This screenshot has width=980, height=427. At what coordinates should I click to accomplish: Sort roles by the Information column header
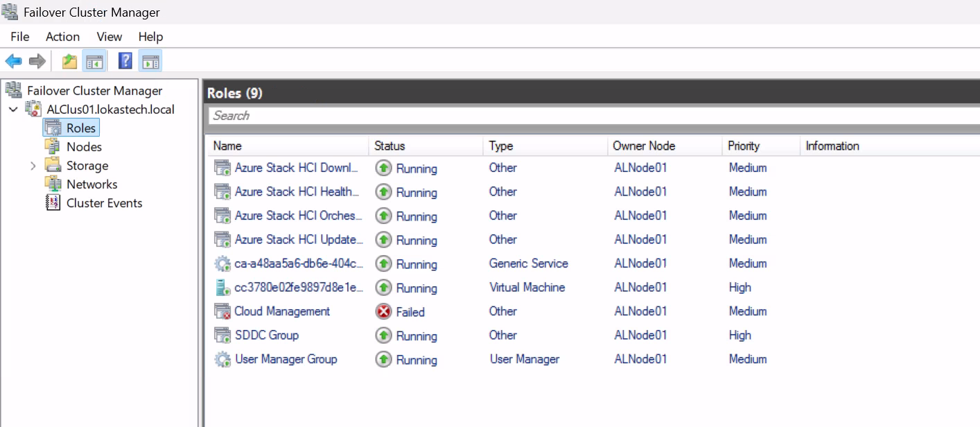point(890,146)
